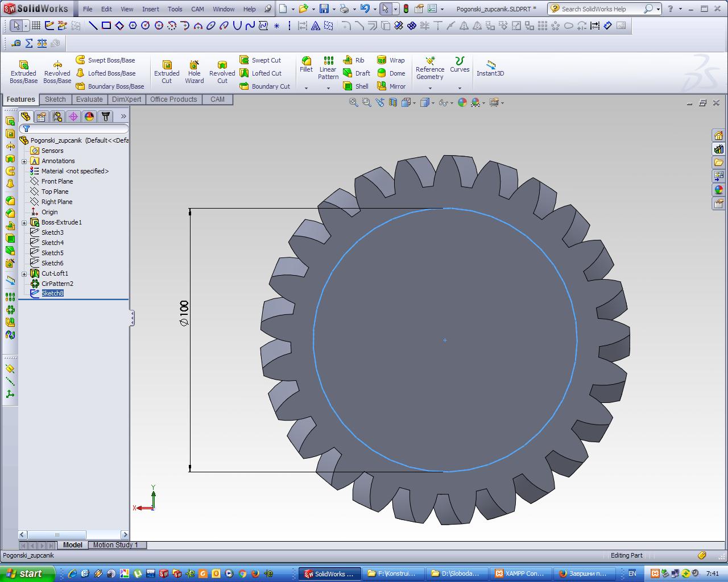Select the Draft feature tool
Image resolution: width=728 pixels, height=582 pixels.
[x=357, y=73]
